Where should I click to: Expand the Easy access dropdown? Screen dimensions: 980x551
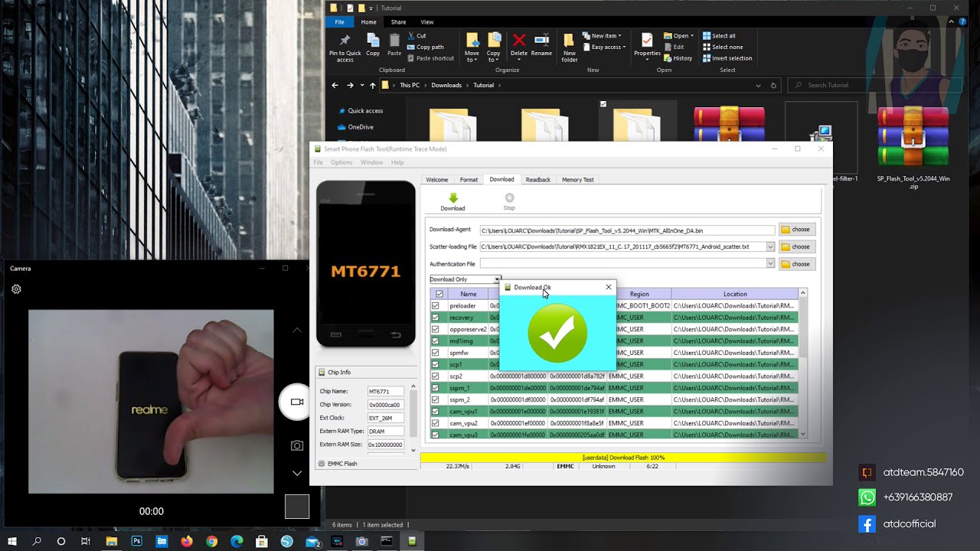pyautogui.click(x=604, y=47)
